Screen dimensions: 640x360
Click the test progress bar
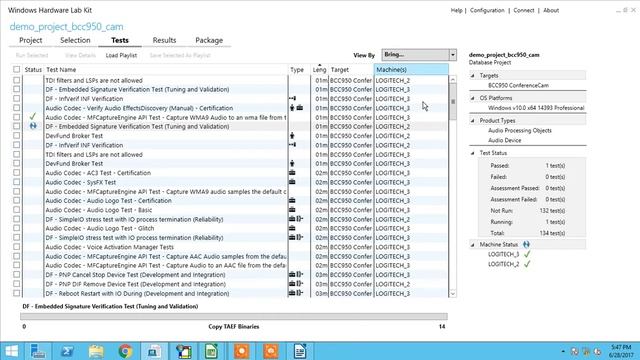click(x=234, y=316)
